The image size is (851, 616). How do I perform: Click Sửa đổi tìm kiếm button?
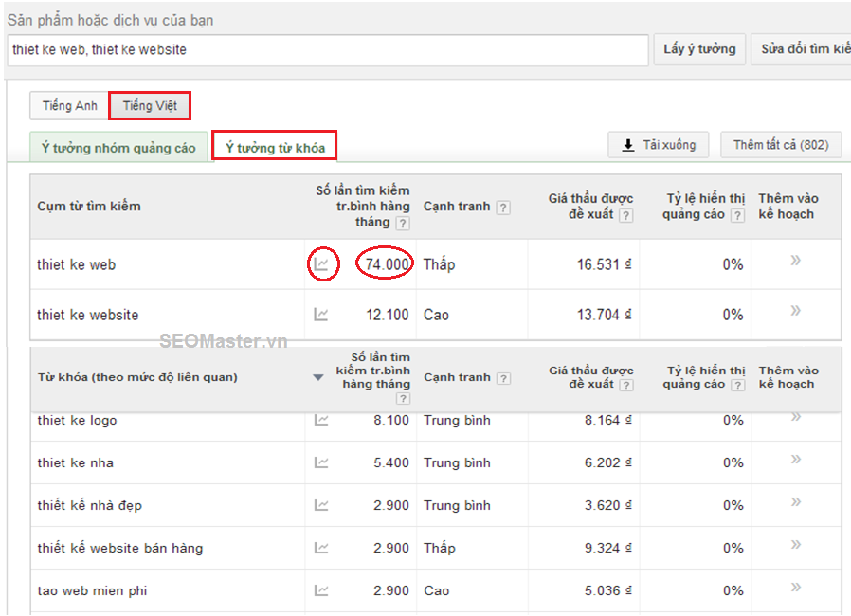pos(801,49)
